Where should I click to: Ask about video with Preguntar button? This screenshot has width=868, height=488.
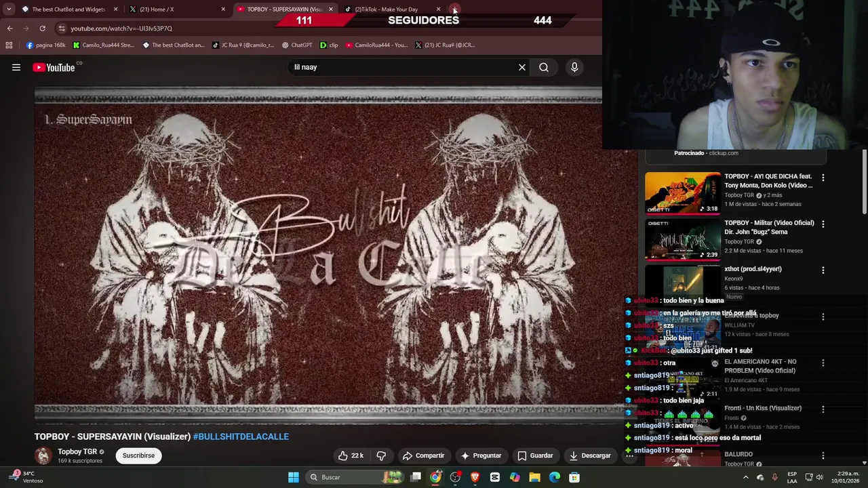coord(481,455)
